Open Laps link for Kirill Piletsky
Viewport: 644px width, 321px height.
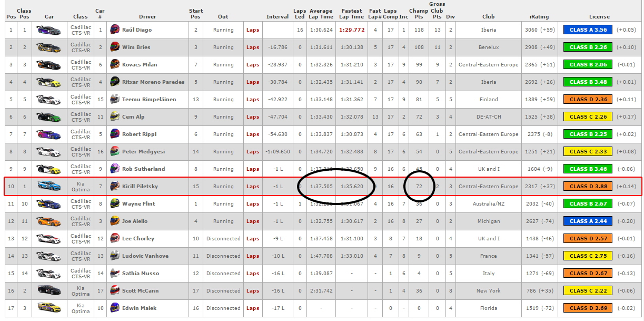click(x=253, y=187)
